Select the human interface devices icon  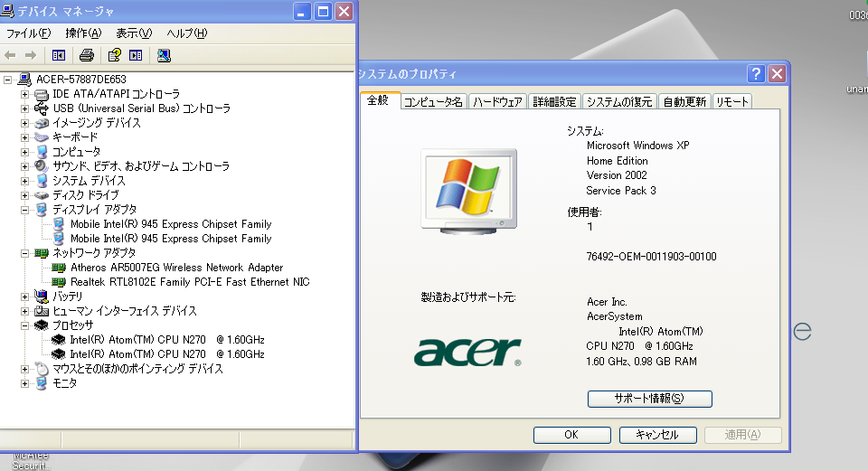[x=42, y=311]
